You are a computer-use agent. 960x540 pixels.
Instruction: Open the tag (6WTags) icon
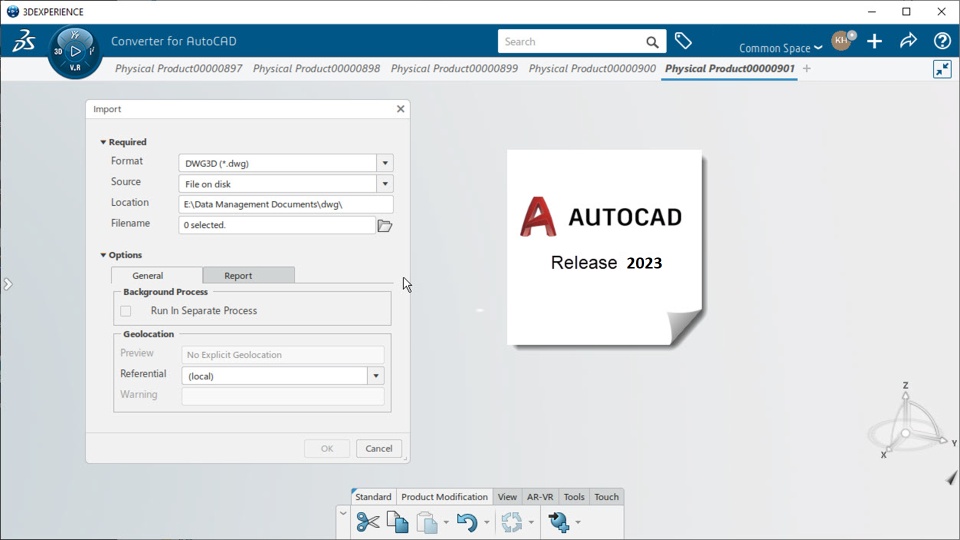pyautogui.click(x=683, y=41)
